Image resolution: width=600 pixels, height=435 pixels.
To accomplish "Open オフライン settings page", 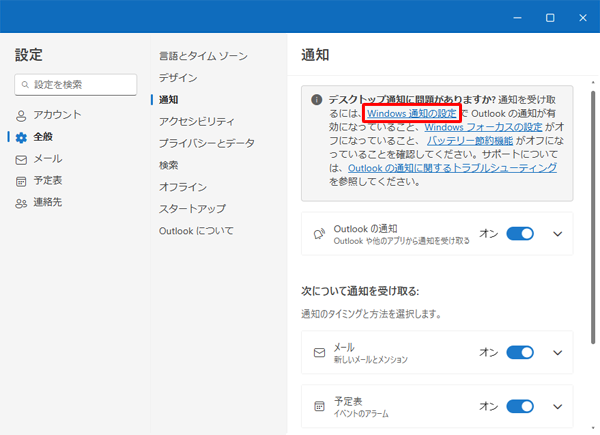I will click(x=183, y=187).
